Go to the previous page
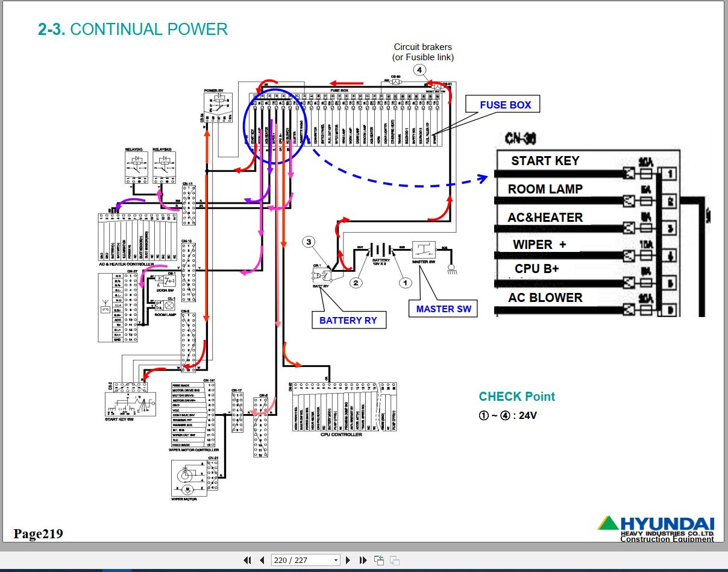 point(262,560)
